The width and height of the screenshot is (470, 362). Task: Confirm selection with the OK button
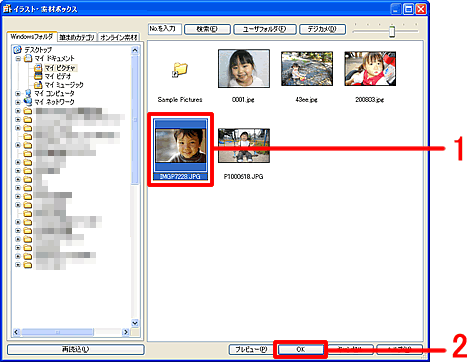click(x=300, y=349)
